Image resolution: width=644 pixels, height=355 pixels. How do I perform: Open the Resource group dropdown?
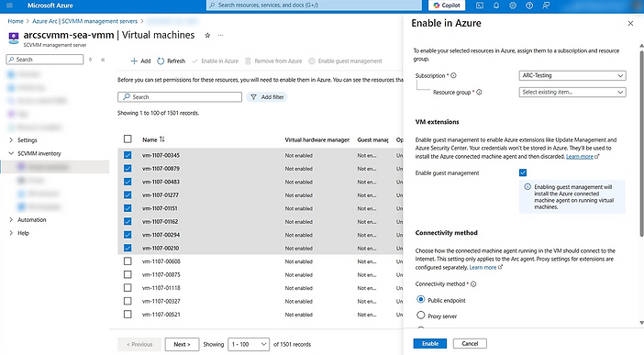point(572,92)
